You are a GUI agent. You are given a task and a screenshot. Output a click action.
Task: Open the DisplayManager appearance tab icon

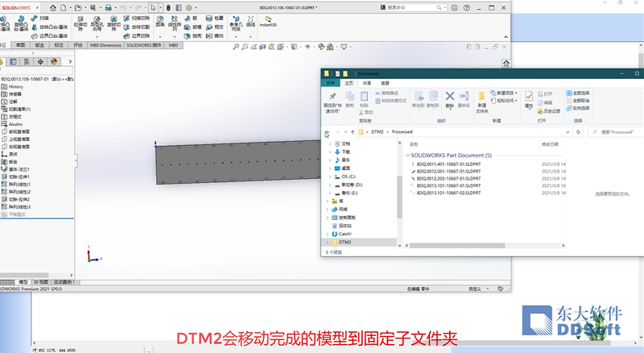(x=54, y=60)
